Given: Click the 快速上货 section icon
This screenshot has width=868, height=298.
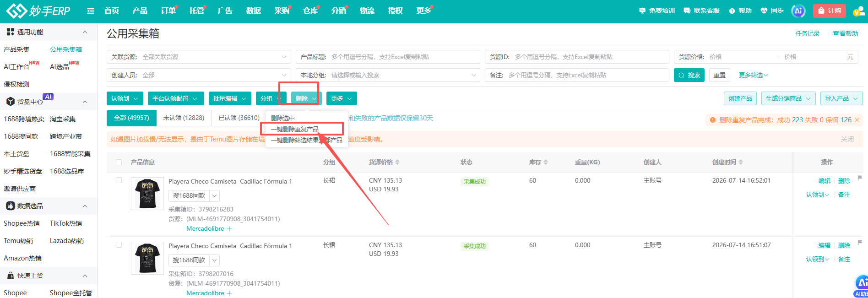Looking at the screenshot, I should coord(11,276).
